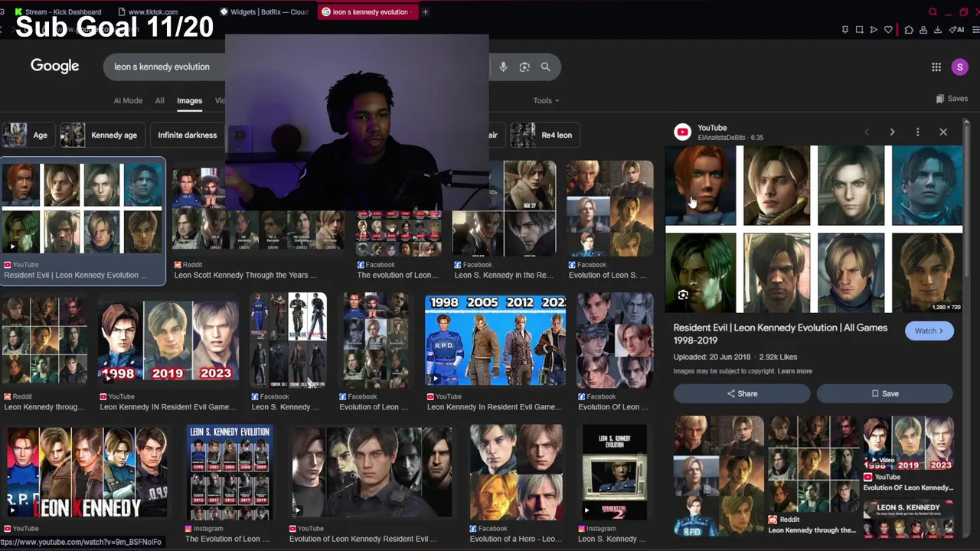Click the pinboard pin icon in browser toolbar
This screenshot has width=980, height=551.
tap(845, 30)
